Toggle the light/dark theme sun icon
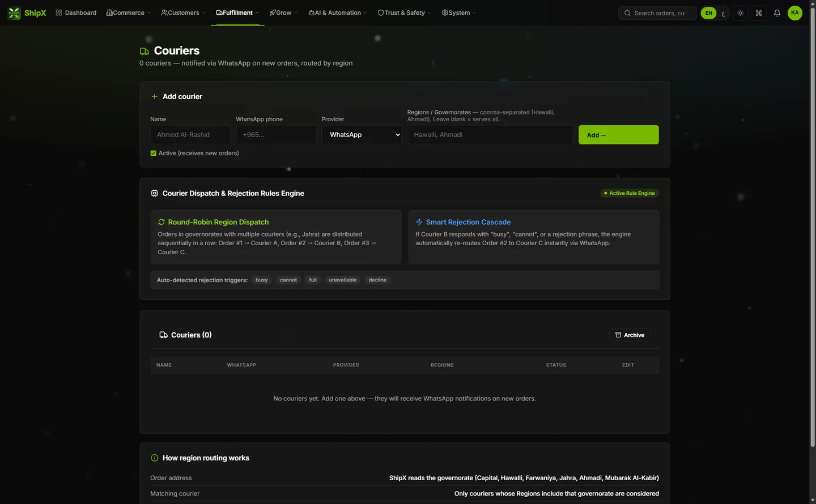Screen dimensions: 816x504 pos(740,13)
